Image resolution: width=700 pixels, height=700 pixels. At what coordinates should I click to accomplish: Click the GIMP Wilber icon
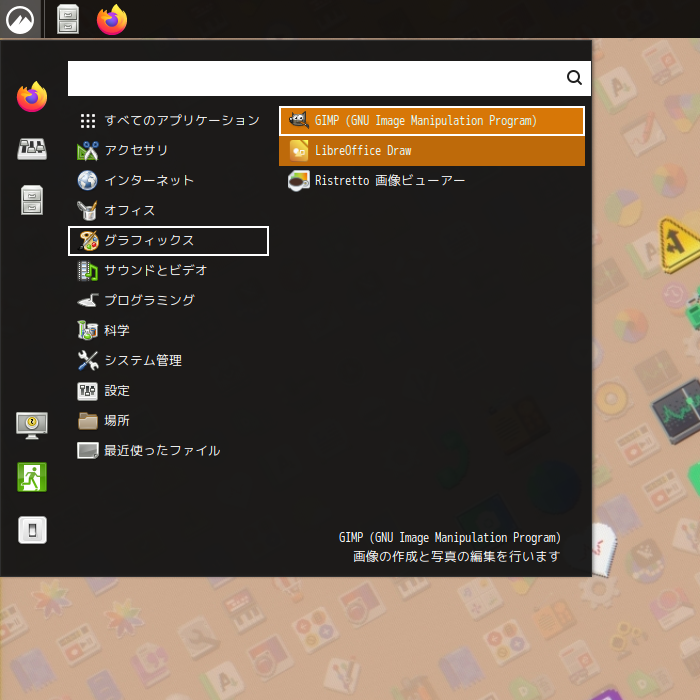(299, 120)
